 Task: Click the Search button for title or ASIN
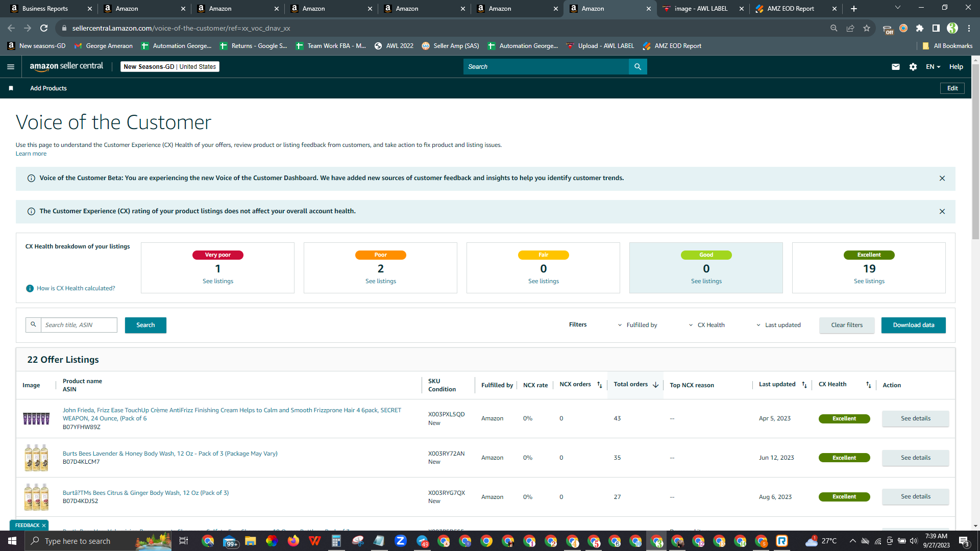click(145, 325)
